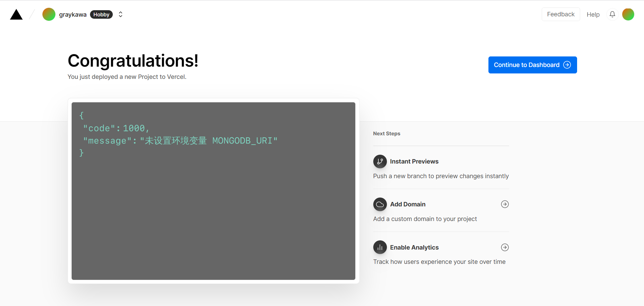Click the Hobby plan badge
This screenshot has width=644, height=306.
click(x=101, y=15)
